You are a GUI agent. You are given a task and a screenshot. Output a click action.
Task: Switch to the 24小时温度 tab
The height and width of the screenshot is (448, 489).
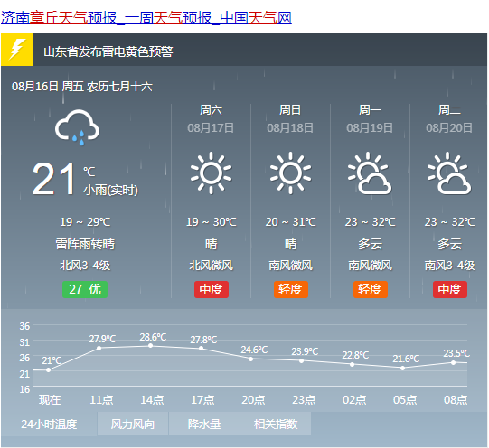pyautogui.click(x=49, y=424)
